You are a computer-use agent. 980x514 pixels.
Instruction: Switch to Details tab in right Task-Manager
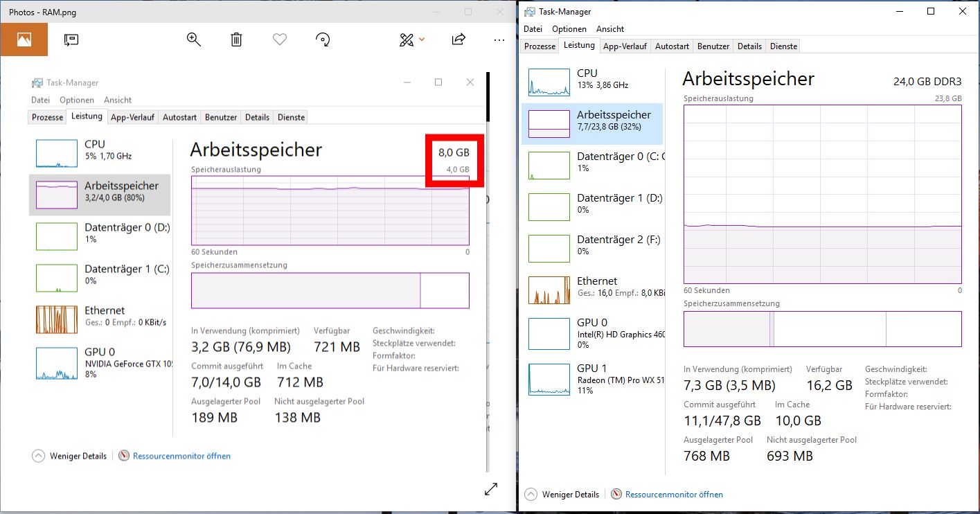(x=749, y=46)
